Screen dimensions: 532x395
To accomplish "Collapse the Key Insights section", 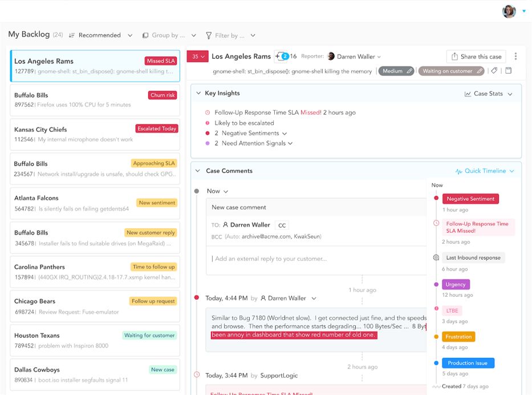I will click(x=198, y=93).
